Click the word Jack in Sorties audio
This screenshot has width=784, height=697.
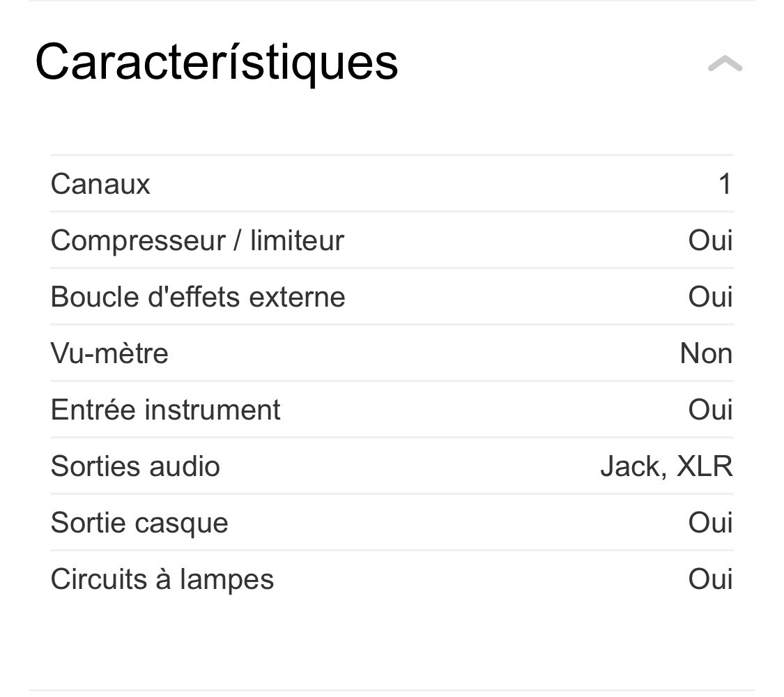pyautogui.click(x=627, y=467)
